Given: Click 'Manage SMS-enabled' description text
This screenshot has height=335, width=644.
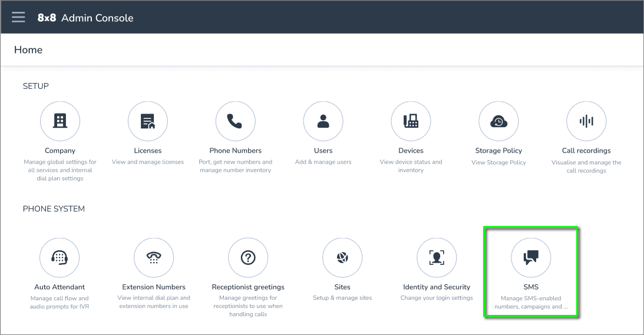Looking at the screenshot, I should (x=531, y=298).
